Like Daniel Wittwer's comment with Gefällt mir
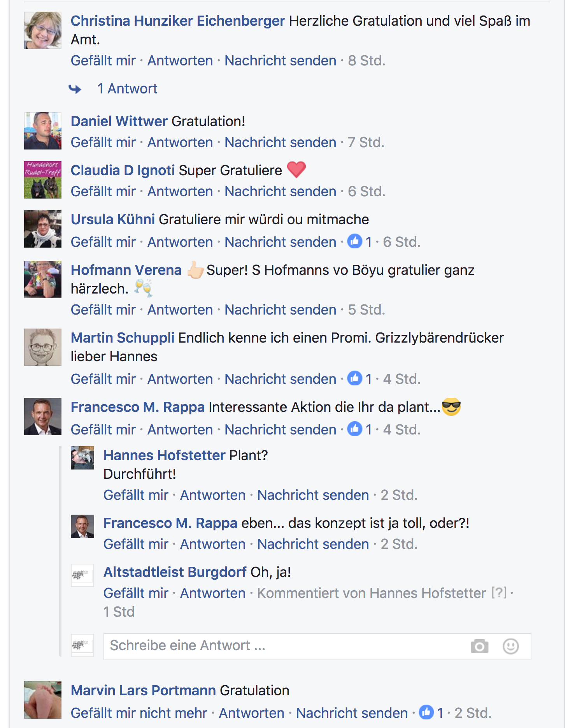Image resolution: width=575 pixels, height=728 pixels. [103, 142]
